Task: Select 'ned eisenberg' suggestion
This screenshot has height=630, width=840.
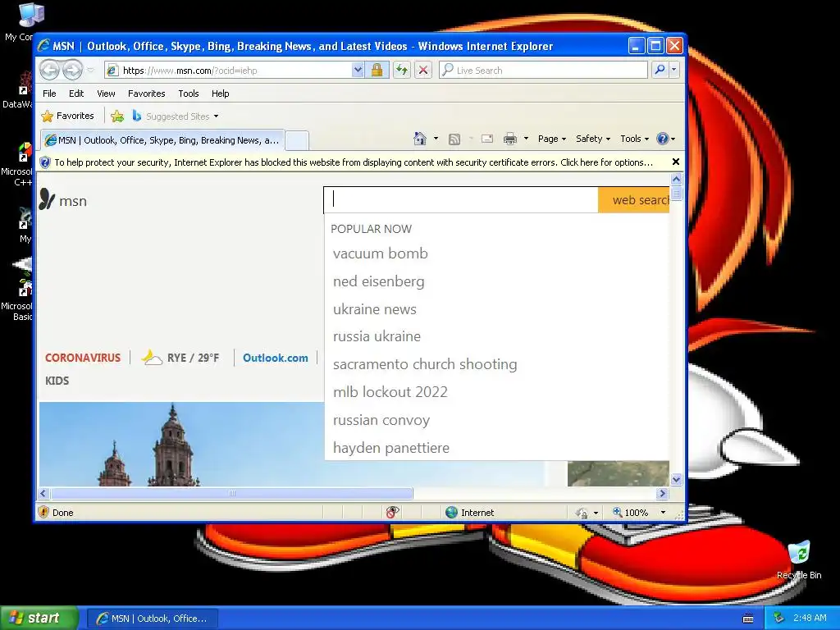Action: click(x=379, y=281)
